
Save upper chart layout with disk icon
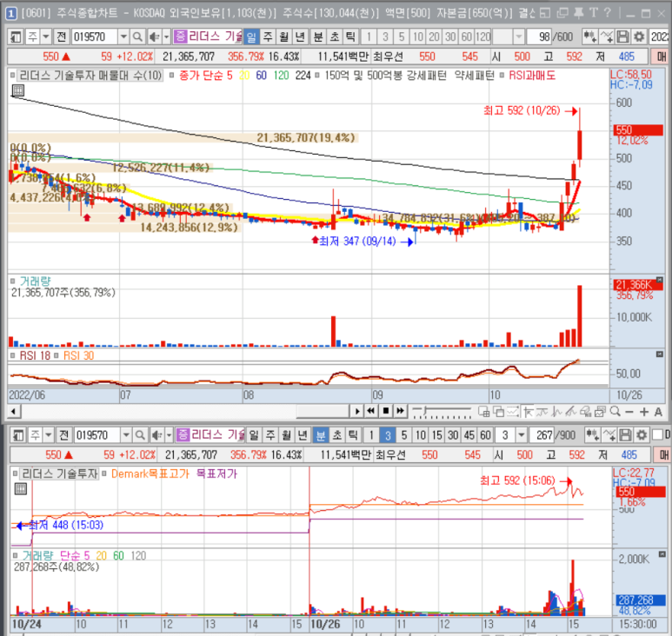622,36
